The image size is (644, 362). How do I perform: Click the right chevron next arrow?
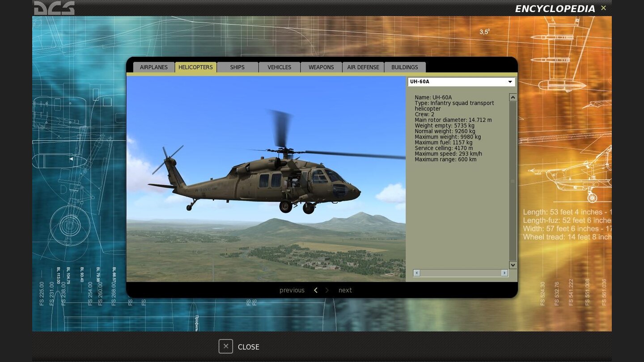pos(327,290)
